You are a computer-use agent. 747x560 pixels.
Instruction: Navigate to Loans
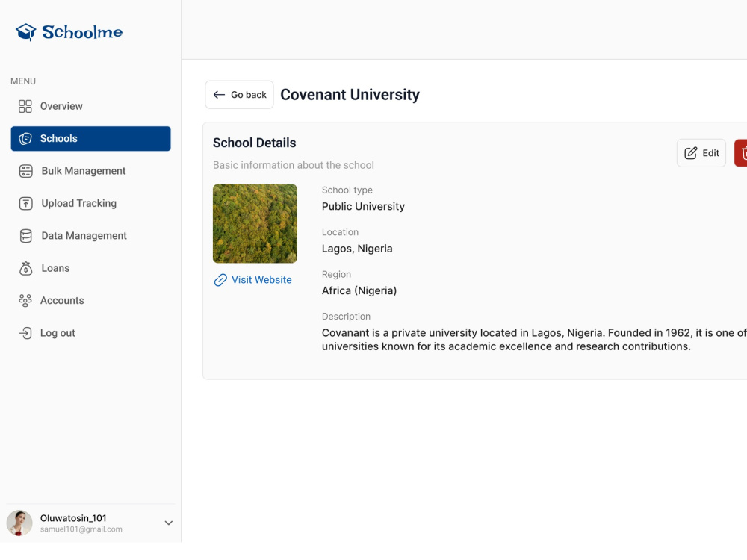[x=90, y=268]
